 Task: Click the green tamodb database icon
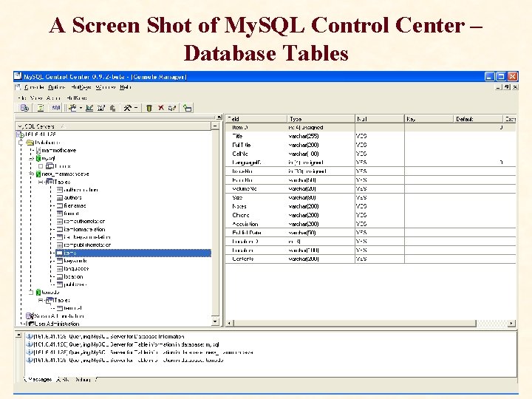38,292
